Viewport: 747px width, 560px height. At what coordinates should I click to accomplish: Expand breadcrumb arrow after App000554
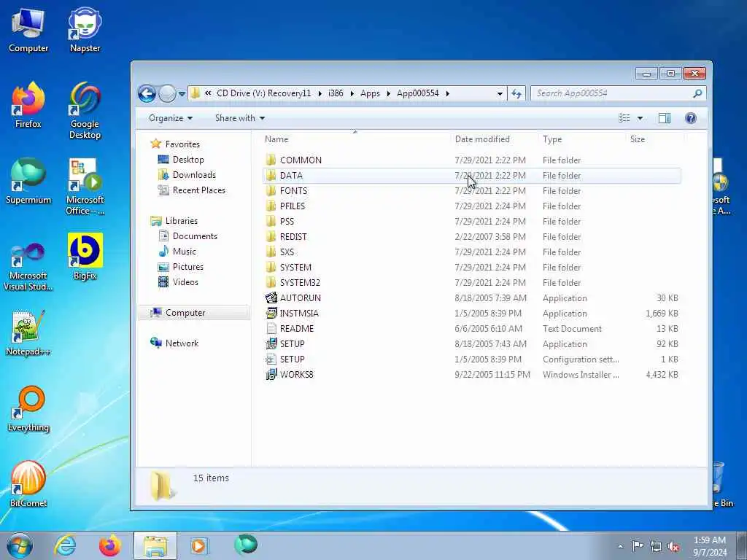(x=448, y=93)
